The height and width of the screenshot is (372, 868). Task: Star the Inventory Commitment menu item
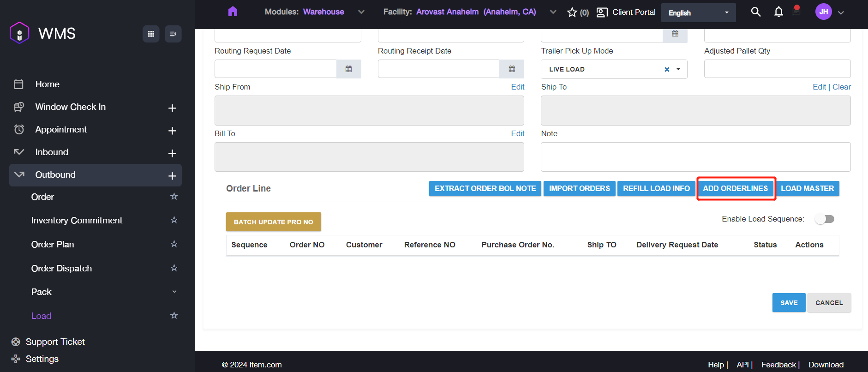[x=174, y=220]
